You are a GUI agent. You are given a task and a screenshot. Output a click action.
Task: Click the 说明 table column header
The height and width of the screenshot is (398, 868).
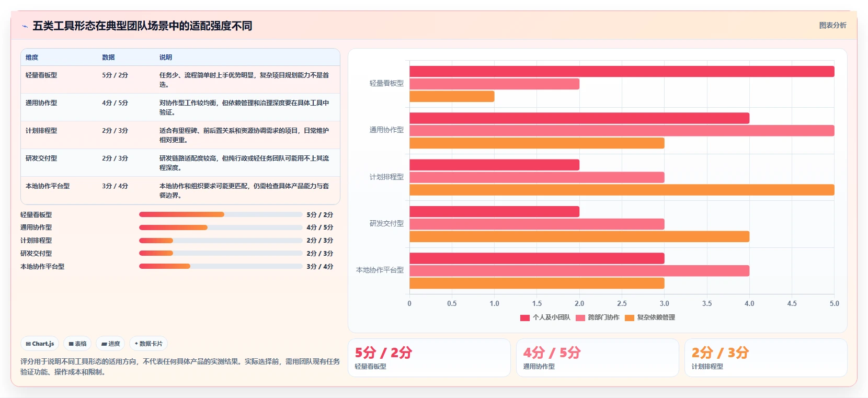click(166, 58)
